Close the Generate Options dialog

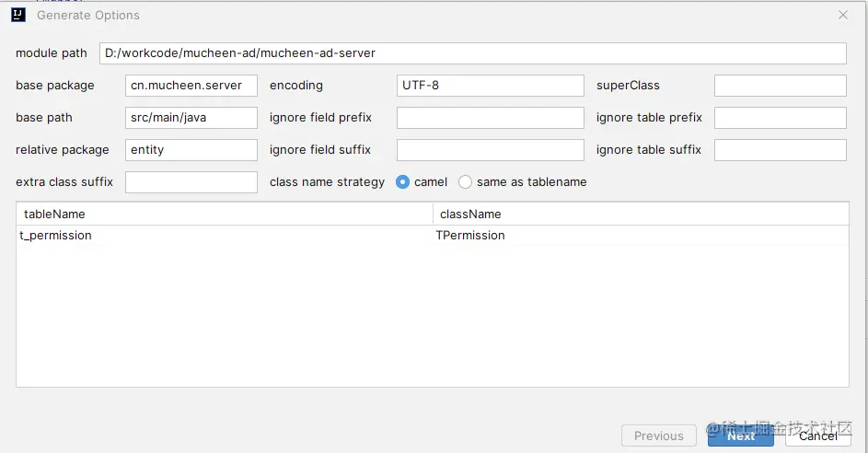click(x=842, y=15)
